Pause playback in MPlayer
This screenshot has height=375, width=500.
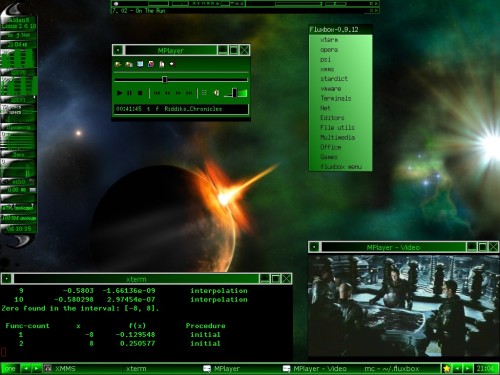coord(130,93)
